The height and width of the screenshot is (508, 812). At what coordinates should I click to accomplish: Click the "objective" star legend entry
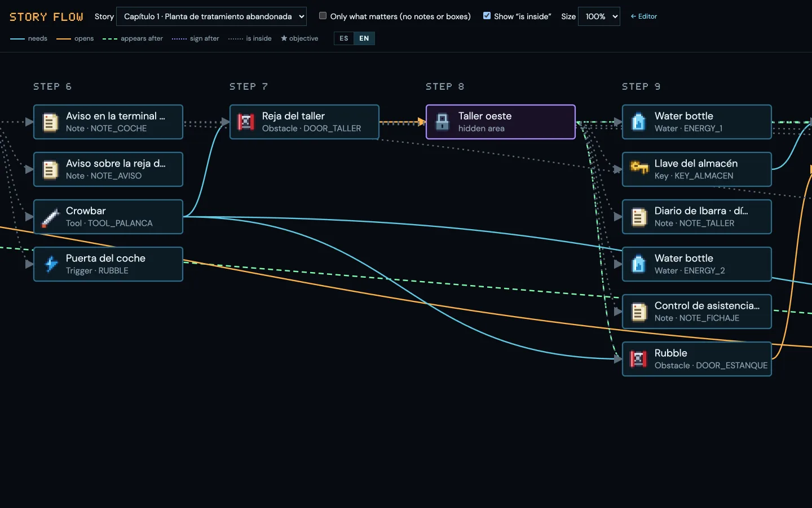[299, 38]
